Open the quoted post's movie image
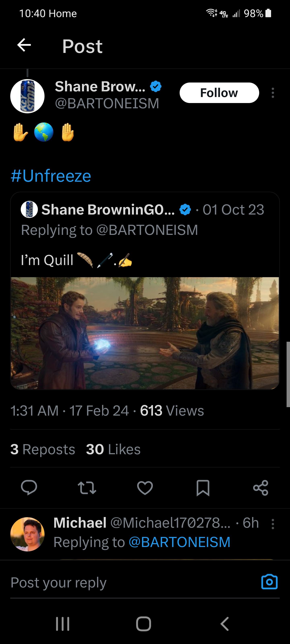 (x=145, y=333)
